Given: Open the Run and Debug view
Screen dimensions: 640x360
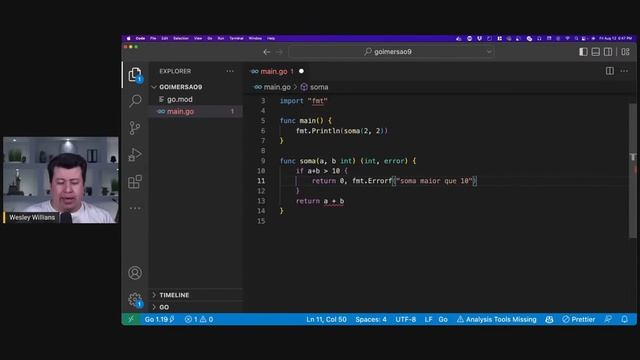Looking at the screenshot, I should (x=135, y=155).
